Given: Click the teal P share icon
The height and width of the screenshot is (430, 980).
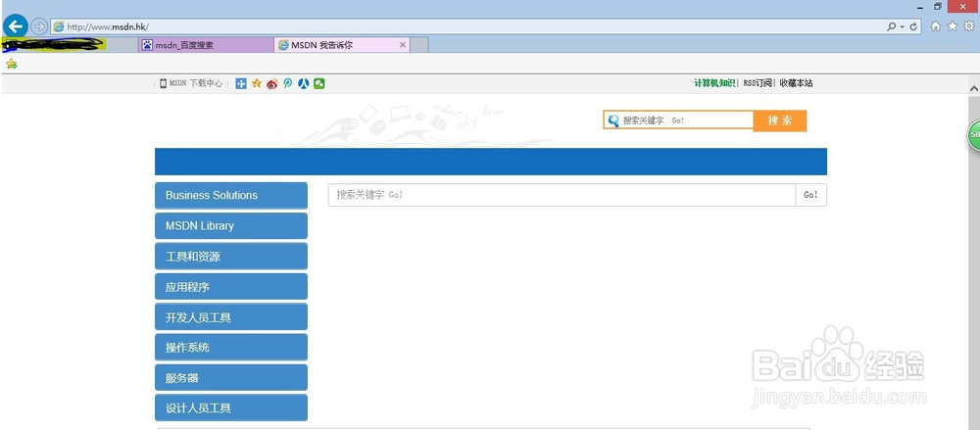Looking at the screenshot, I should (287, 84).
